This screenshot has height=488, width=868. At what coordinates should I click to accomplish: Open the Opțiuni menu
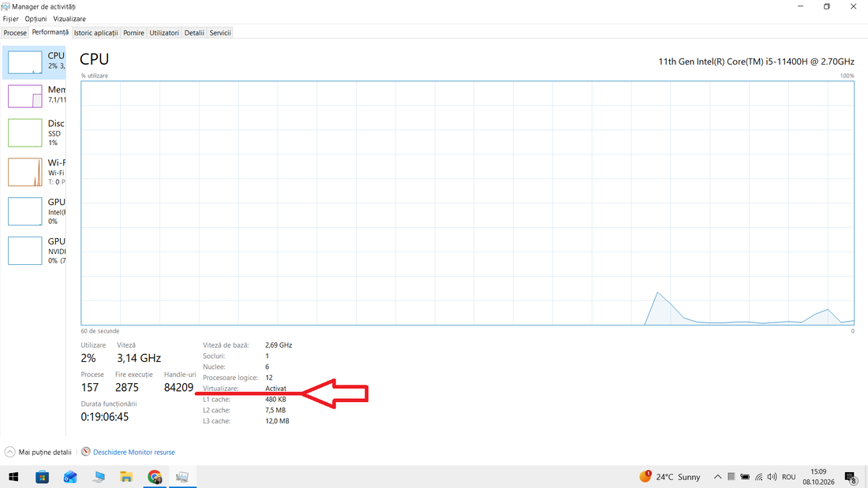click(x=36, y=19)
